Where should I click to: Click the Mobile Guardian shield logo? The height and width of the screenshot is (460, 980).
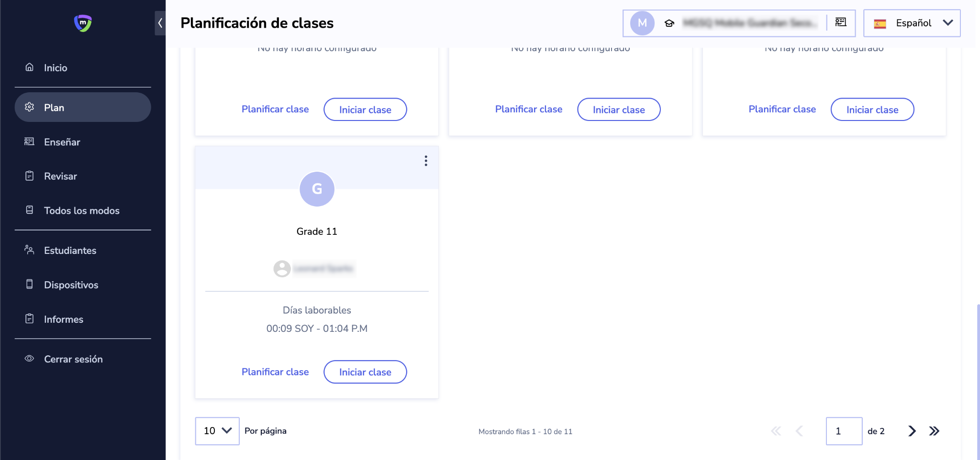click(x=83, y=23)
